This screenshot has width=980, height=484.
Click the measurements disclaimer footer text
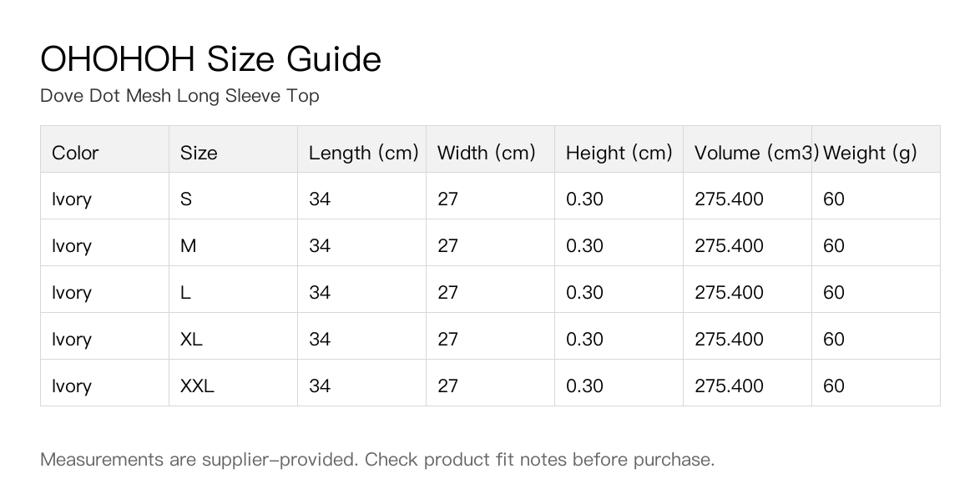pyautogui.click(x=376, y=460)
